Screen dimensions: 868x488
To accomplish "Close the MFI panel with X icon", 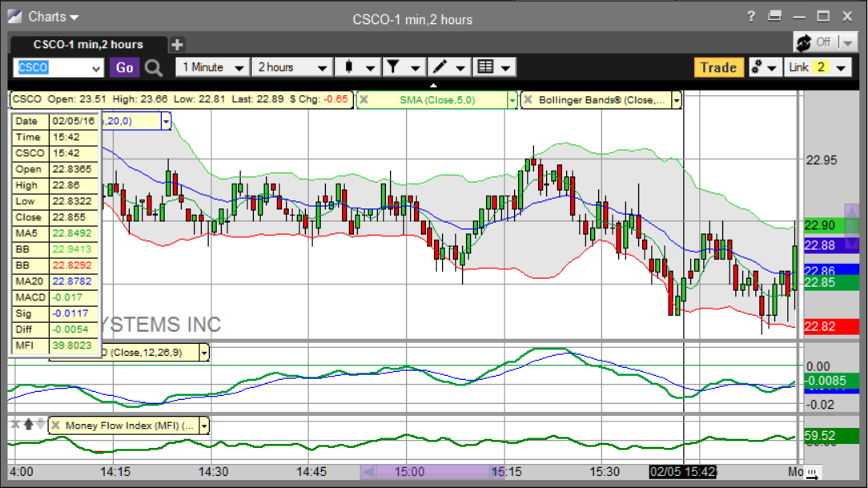I will pos(15,425).
